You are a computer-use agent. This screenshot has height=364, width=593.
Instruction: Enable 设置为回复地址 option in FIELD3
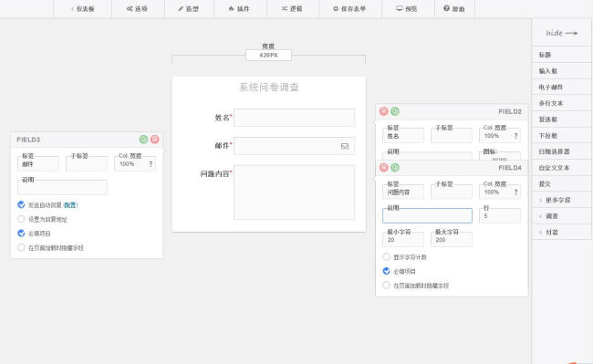21,219
